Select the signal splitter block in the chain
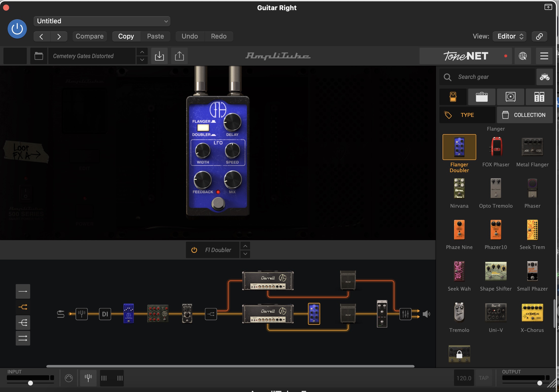Viewport: 559px width, 392px height. click(211, 314)
